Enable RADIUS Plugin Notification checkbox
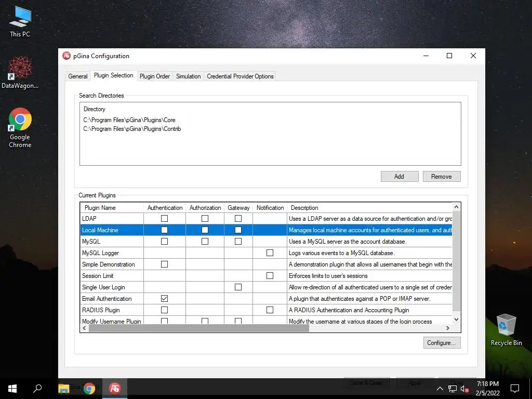This screenshot has height=399, width=532. coord(270,310)
